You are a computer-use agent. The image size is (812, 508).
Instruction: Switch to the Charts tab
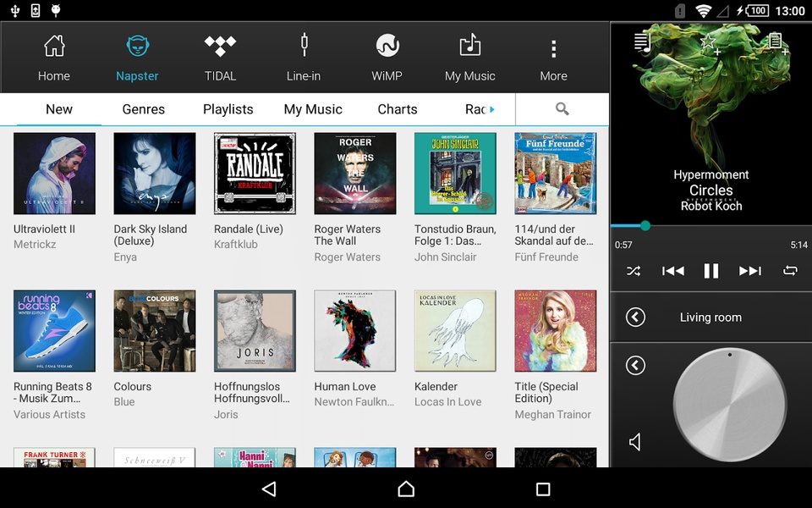tap(398, 109)
